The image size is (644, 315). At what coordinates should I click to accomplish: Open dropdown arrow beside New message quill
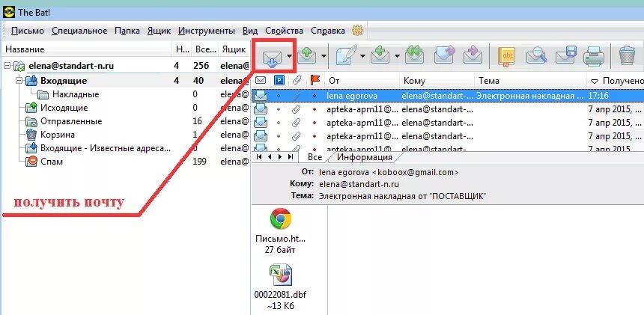click(x=362, y=55)
